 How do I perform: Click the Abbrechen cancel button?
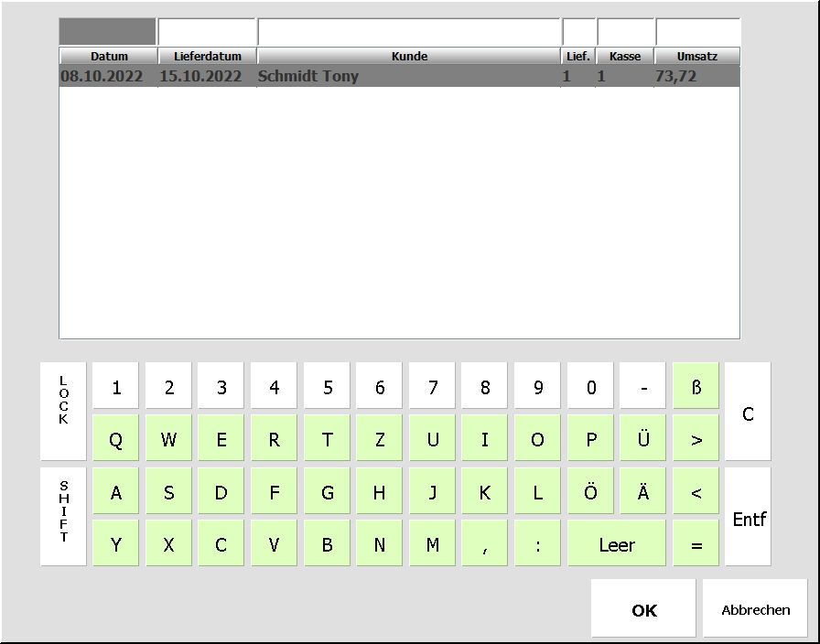pyautogui.click(x=755, y=609)
